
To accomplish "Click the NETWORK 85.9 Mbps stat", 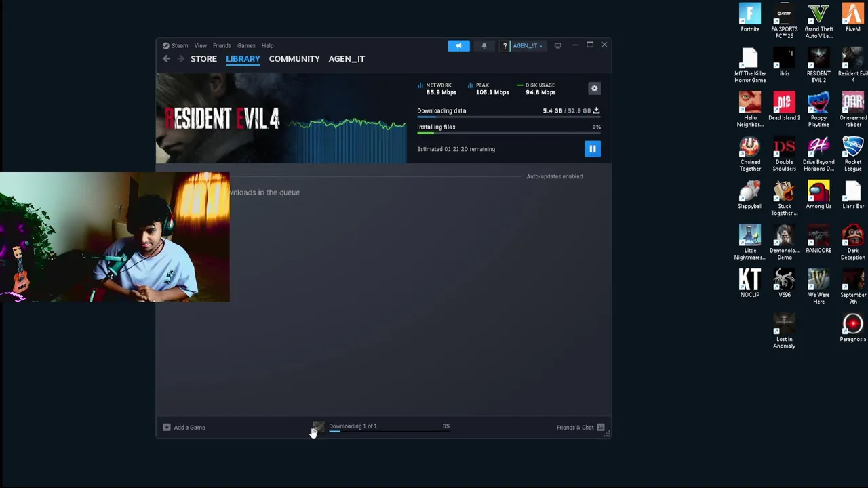I will (x=438, y=89).
